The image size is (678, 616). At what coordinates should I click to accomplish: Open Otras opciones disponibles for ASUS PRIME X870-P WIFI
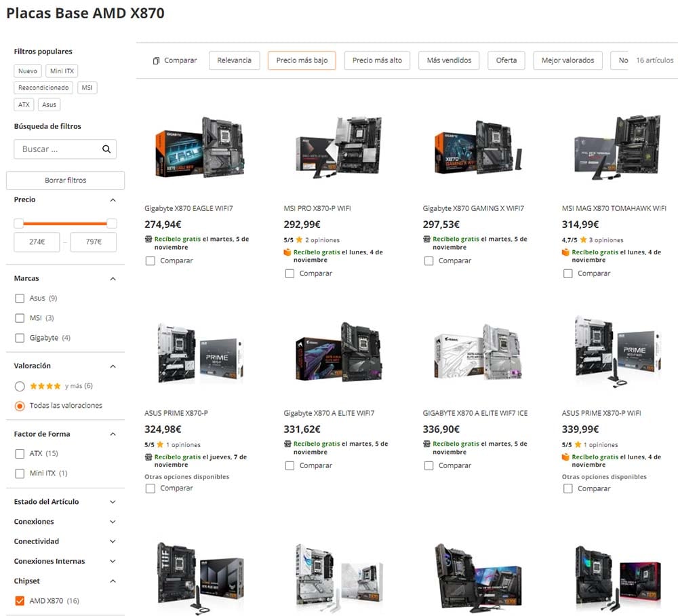coord(604,477)
